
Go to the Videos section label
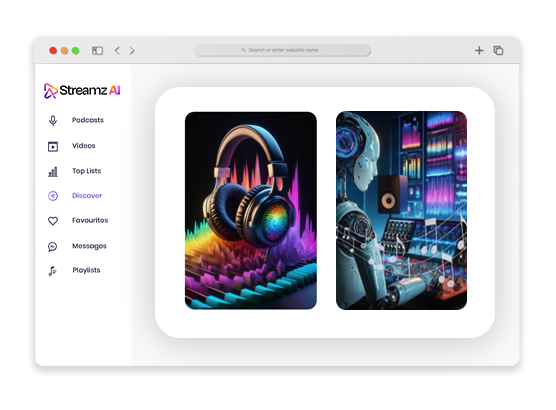coord(84,146)
